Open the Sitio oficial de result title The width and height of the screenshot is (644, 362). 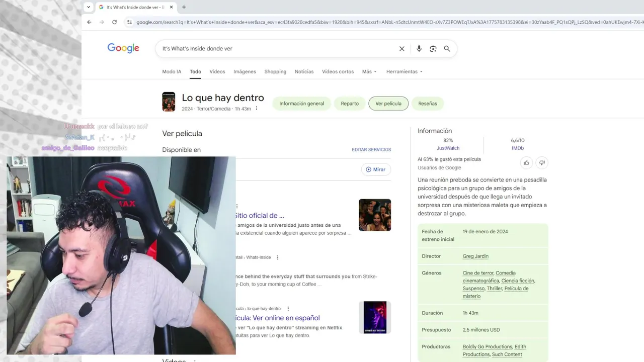coord(260,216)
